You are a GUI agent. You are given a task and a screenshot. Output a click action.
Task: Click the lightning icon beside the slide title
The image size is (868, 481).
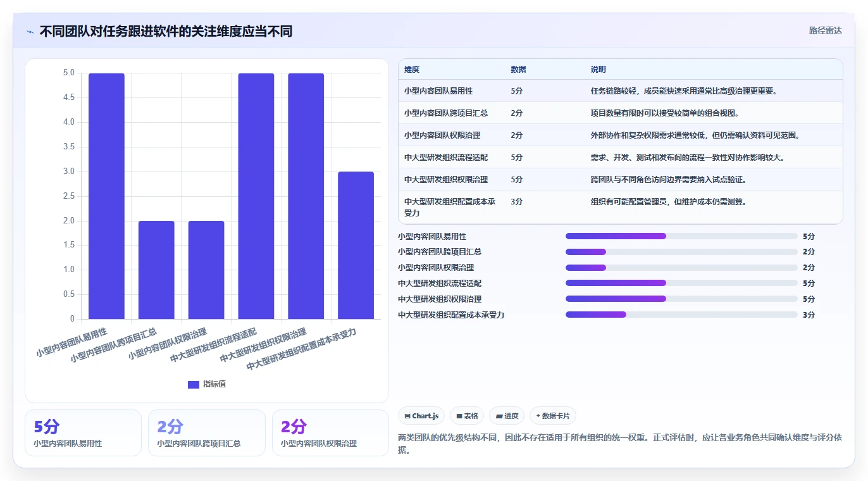tap(30, 32)
